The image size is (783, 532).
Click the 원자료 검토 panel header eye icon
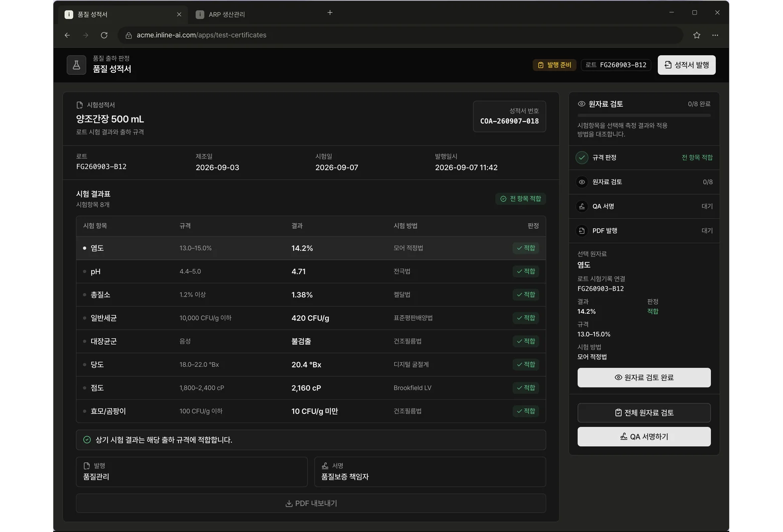pos(582,104)
